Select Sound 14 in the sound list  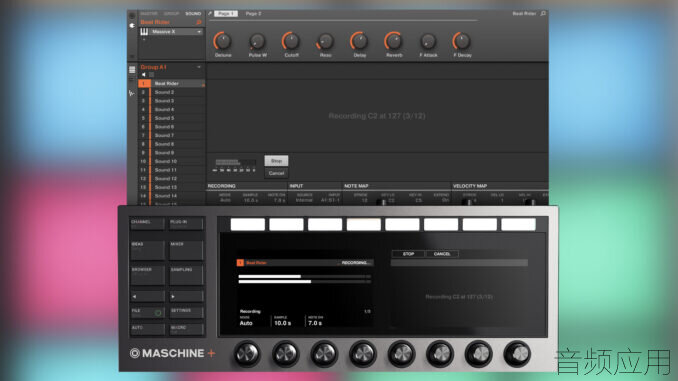(x=172, y=196)
